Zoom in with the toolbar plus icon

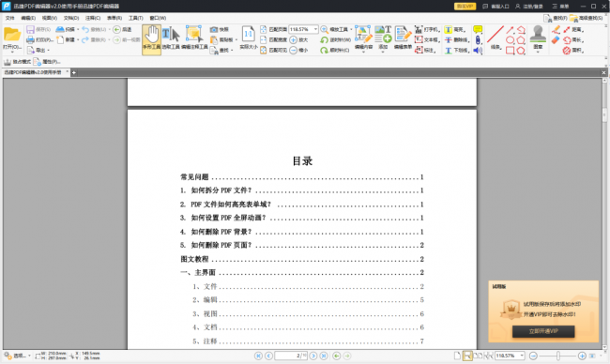[x=294, y=39]
